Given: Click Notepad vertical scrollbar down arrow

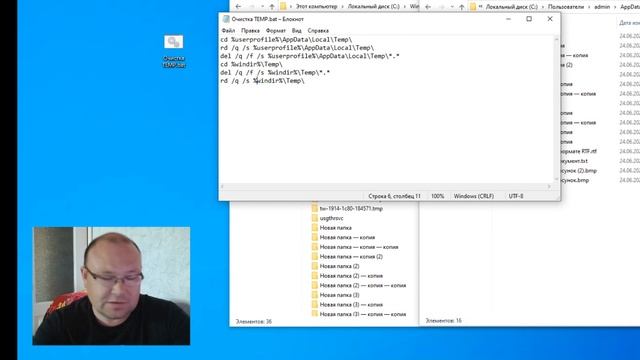Looking at the screenshot, I should [556, 179].
